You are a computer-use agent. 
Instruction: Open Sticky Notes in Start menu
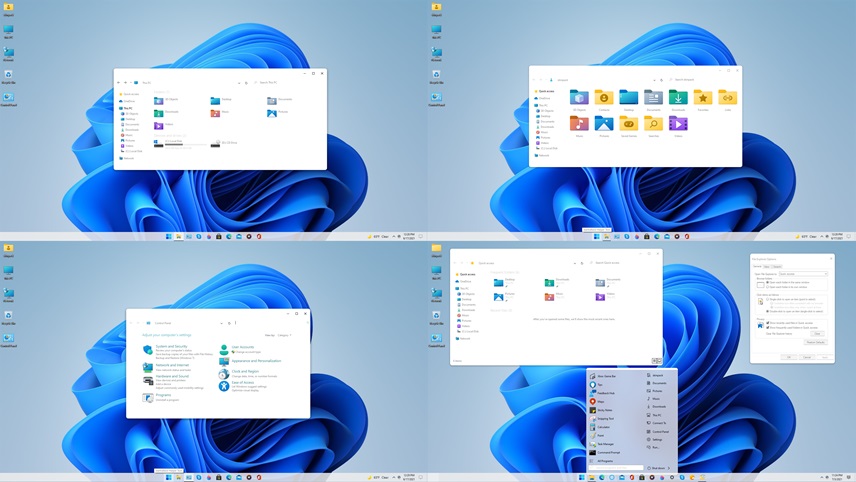tap(601, 410)
